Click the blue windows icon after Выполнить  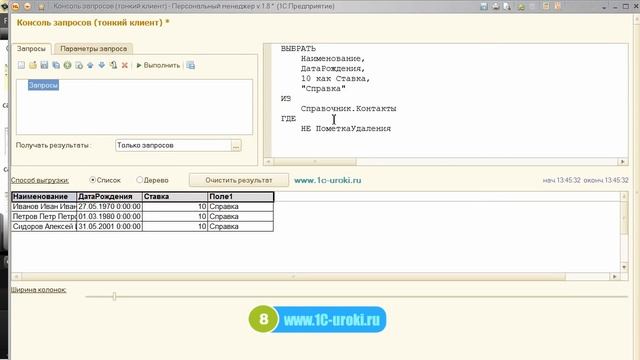(x=190, y=65)
